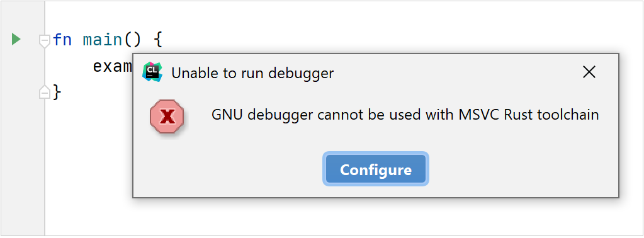Place caret between the parentheses of main()
The width and height of the screenshot is (644, 238).
tap(133, 40)
